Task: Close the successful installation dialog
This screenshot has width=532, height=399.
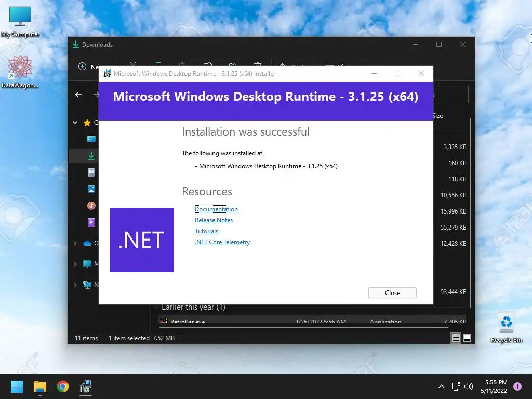Action: [392, 293]
